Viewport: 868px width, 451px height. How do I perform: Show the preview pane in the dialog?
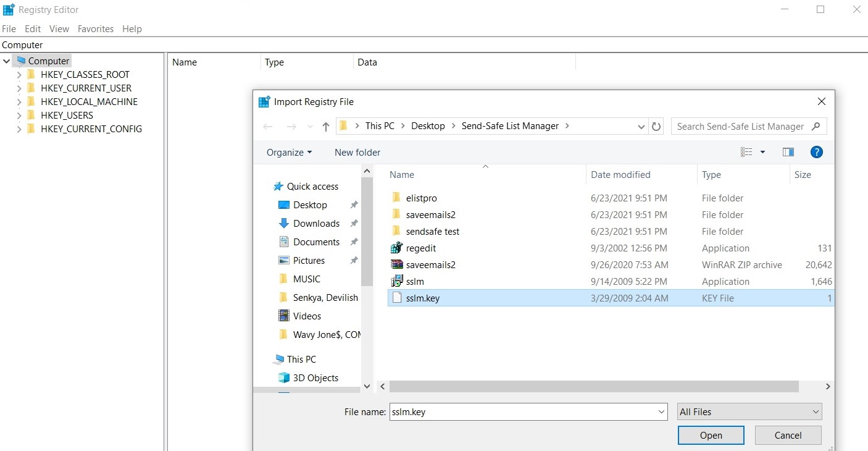(788, 152)
